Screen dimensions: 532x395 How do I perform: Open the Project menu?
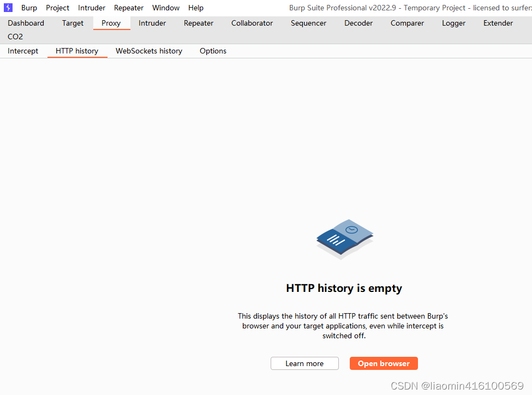click(58, 8)
